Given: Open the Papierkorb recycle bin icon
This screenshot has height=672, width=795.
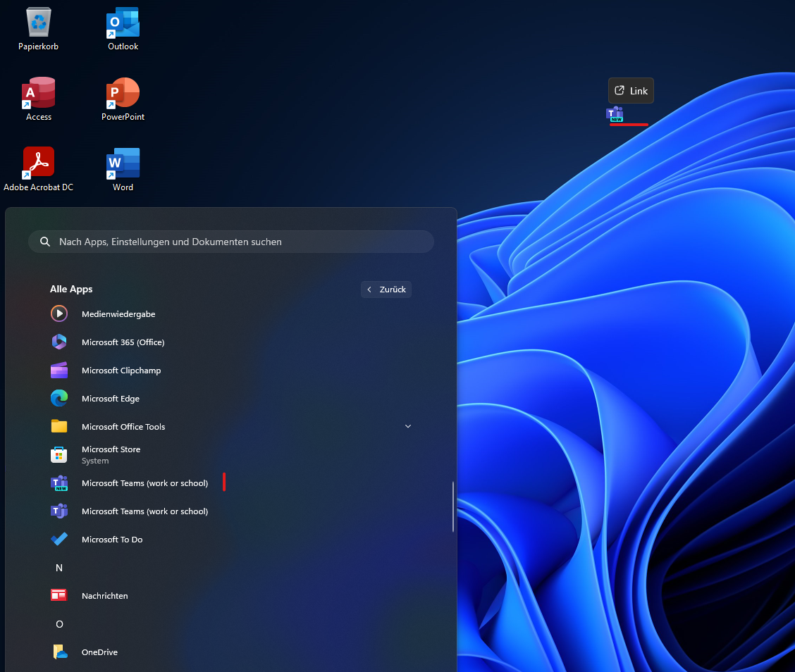Looking at the screenshot, I should (39, 23).
